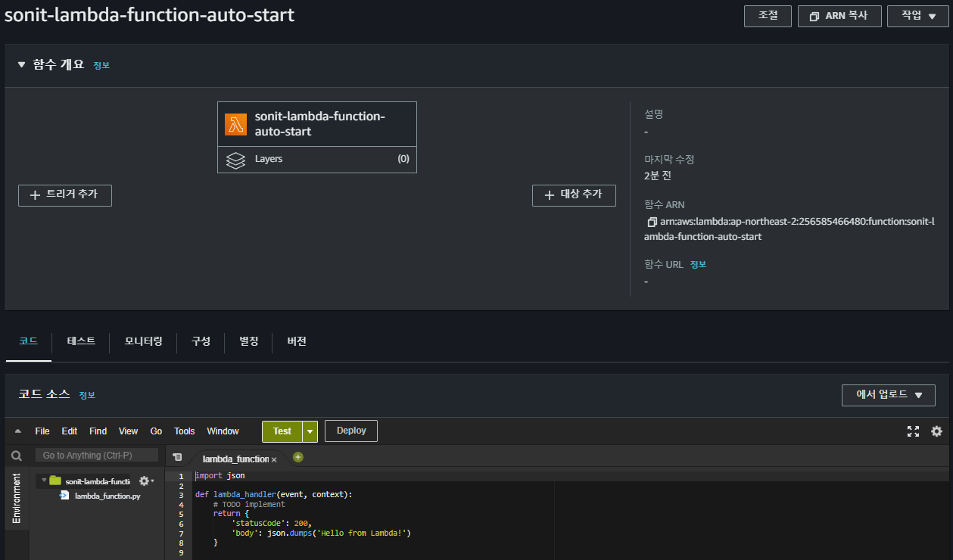The width and height of the screenshot is (953, 560).
Task: Switch to the 버전 tab
Action: click(x=297, y=341)
